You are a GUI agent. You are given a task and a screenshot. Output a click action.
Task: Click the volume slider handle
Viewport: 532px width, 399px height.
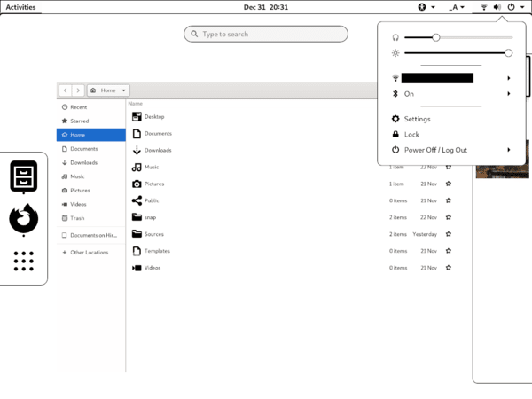tap(436, 37)
